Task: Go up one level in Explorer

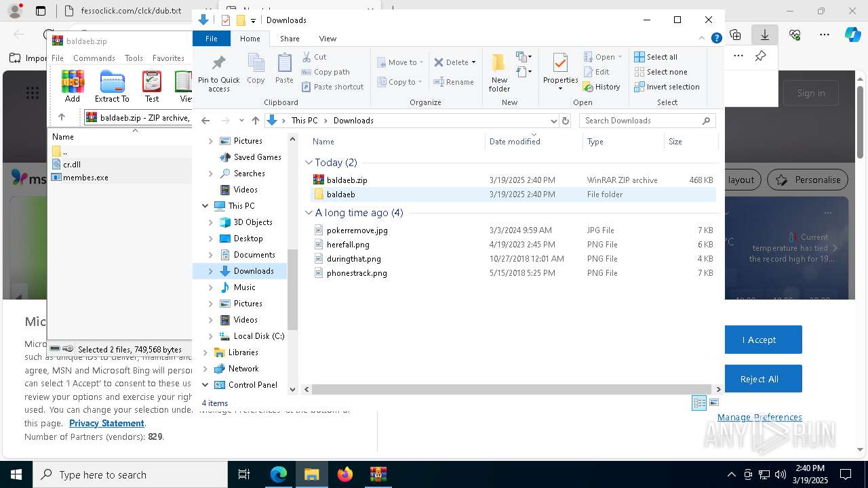Action: tap(255, 121)
